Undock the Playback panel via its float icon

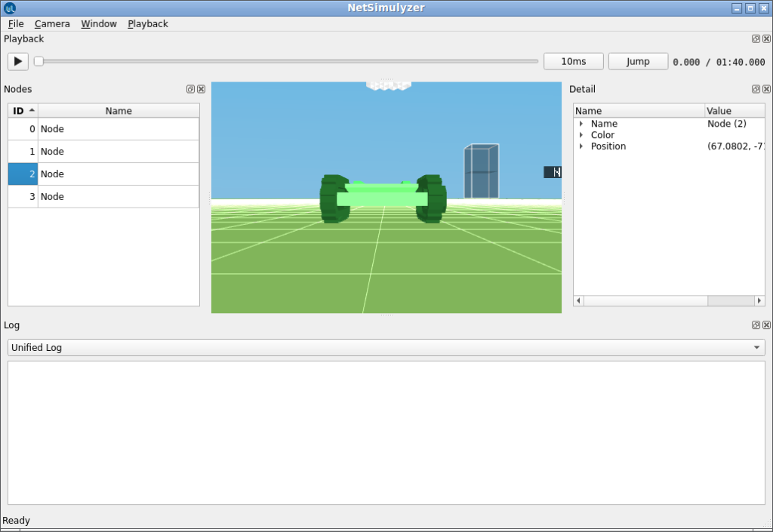point(755,38)
